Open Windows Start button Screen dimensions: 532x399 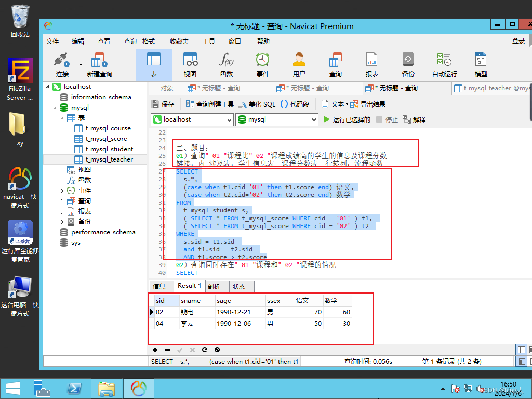[x=13, y=389]
